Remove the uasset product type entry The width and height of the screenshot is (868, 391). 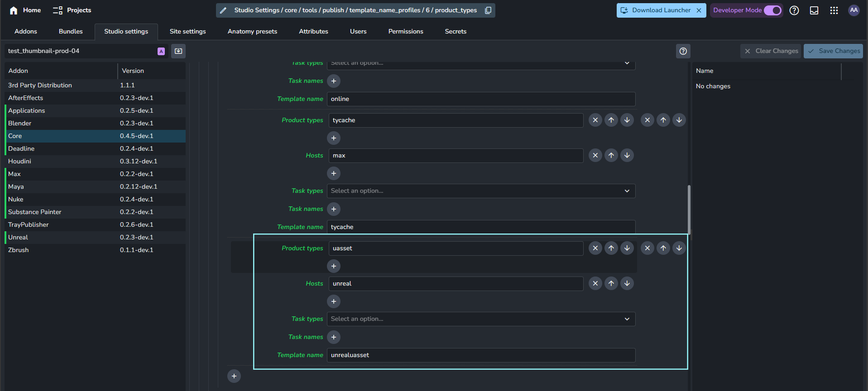point(595,248)
